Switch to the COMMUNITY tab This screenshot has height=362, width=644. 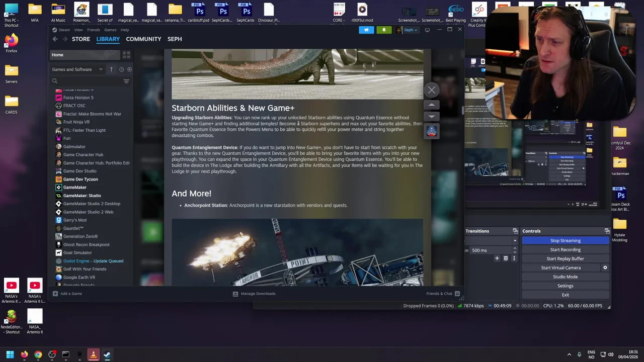pyautogui.click(x=143, y=39)
